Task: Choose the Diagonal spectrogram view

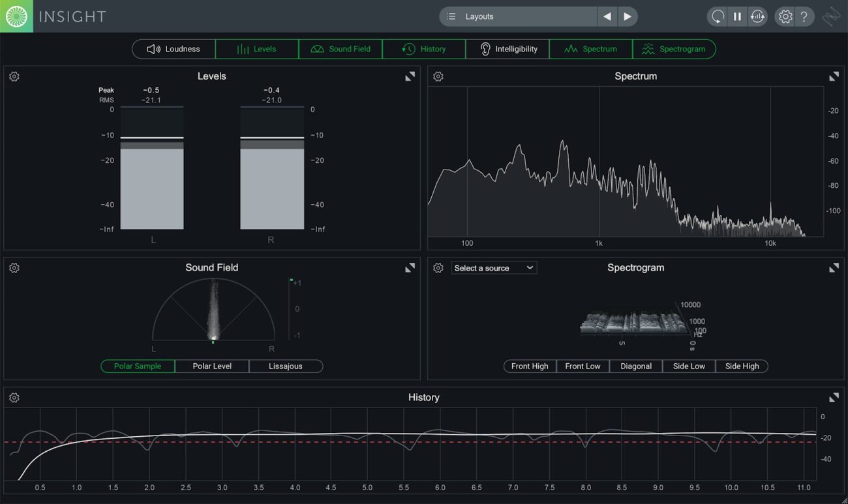Action: coord(636,366)
